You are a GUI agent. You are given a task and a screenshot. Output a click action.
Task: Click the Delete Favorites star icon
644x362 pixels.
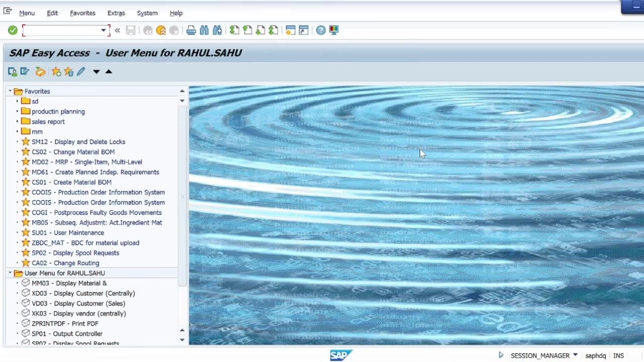click(68, 72)
